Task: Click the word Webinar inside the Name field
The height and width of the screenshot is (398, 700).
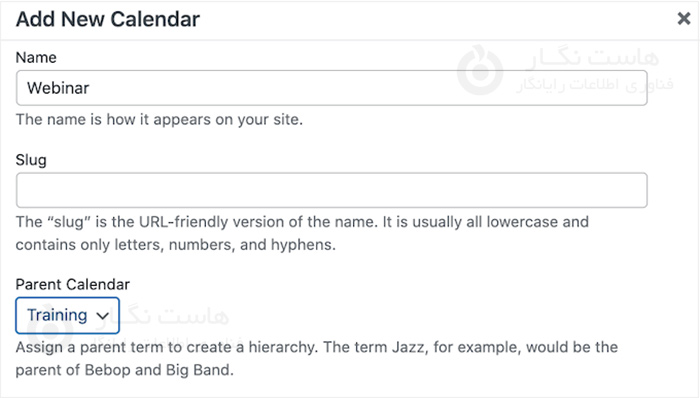Action: 58,88
